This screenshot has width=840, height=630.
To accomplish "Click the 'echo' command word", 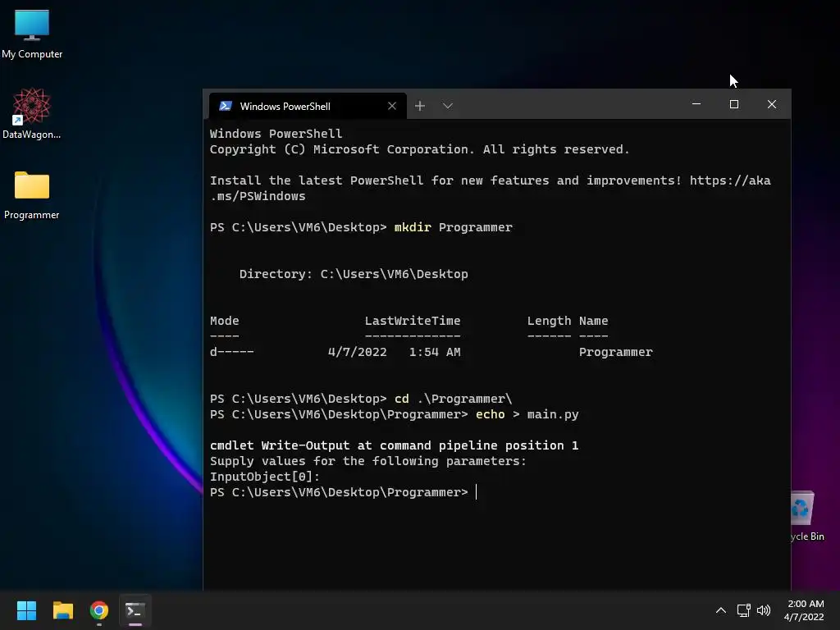I will coord(491,414).
